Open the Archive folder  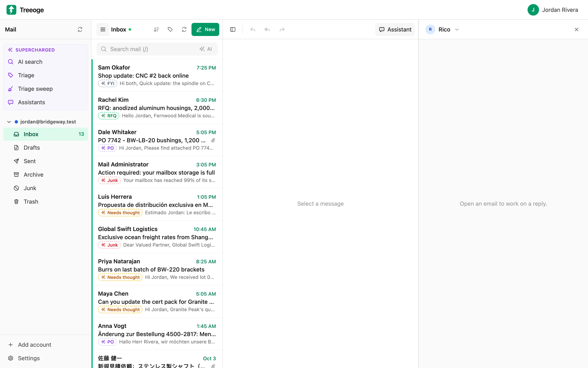click(46, 175)
